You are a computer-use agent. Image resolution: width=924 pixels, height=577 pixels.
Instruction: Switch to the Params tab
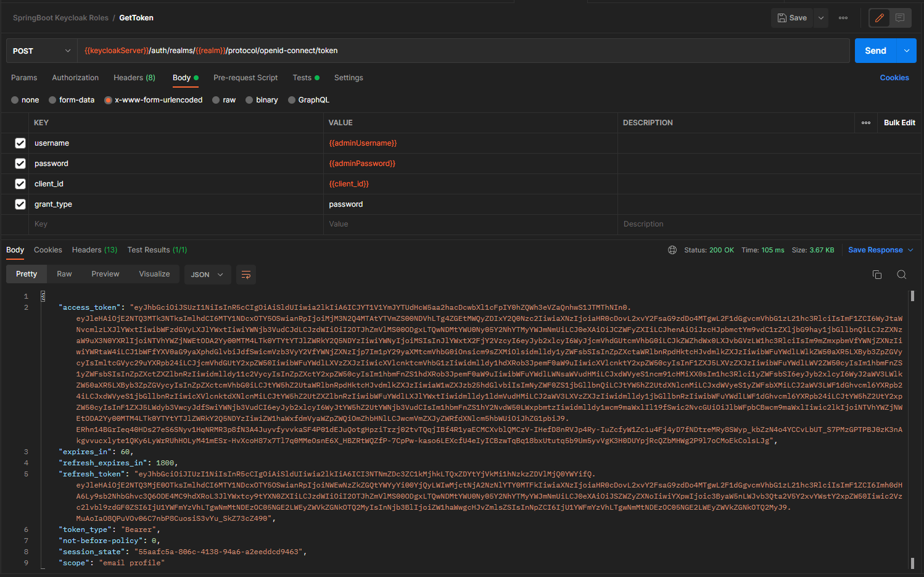click(x=24, y=78)
